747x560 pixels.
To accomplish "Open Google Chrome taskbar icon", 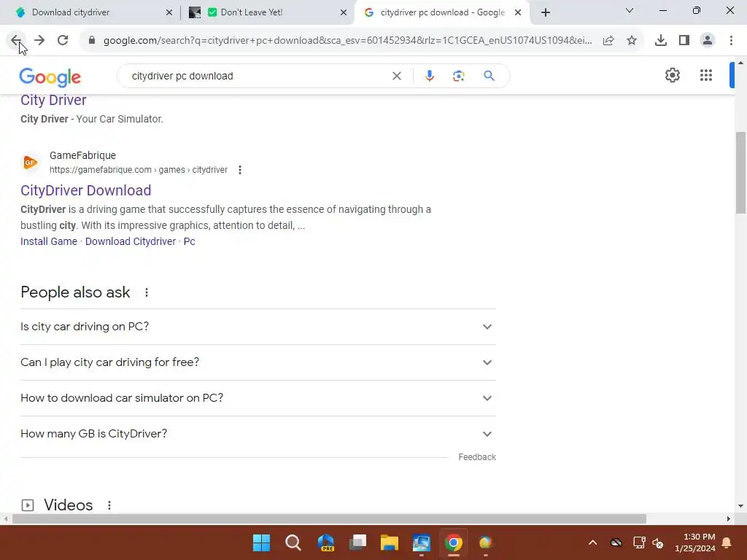I will tap(454, 542).
